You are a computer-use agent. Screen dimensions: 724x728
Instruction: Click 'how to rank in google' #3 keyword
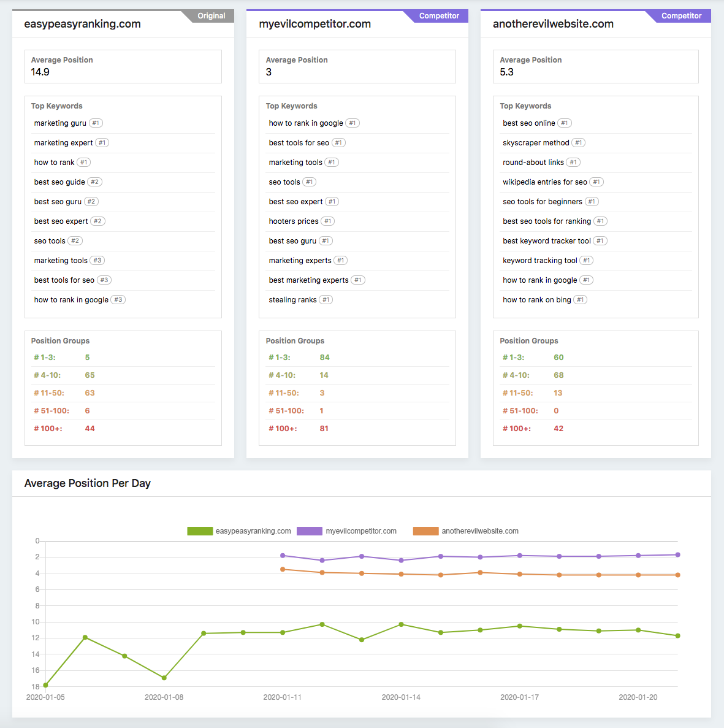pos(71,300)
